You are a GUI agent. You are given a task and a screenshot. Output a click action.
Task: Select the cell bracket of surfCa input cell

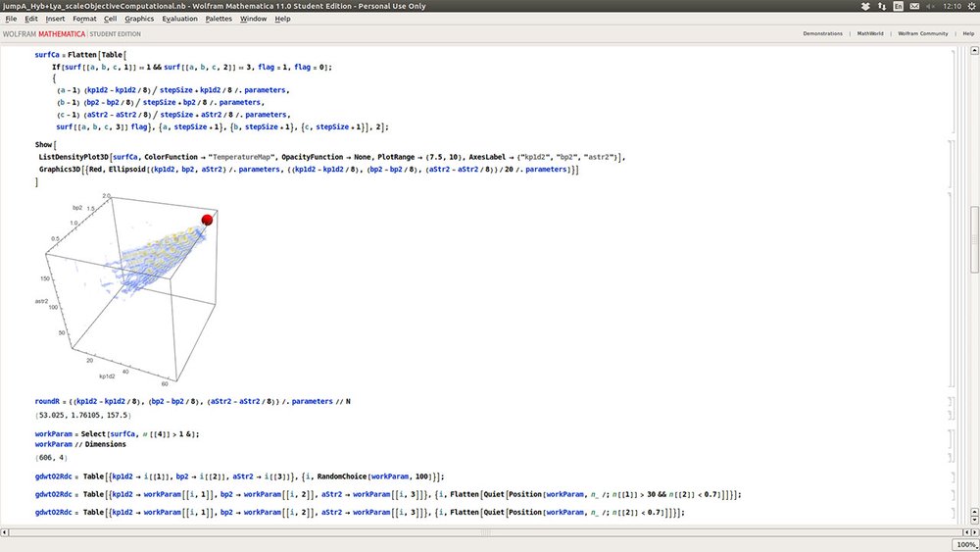[954, 90]
